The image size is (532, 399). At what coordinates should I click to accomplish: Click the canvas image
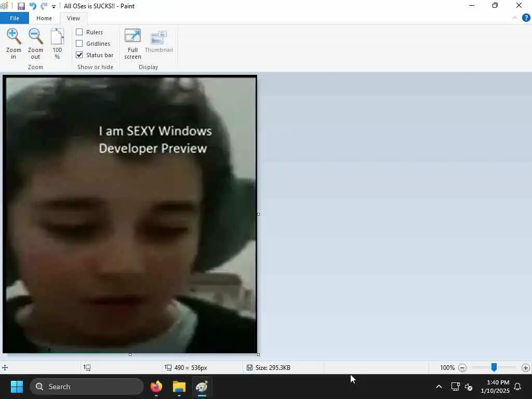[130, 214]
